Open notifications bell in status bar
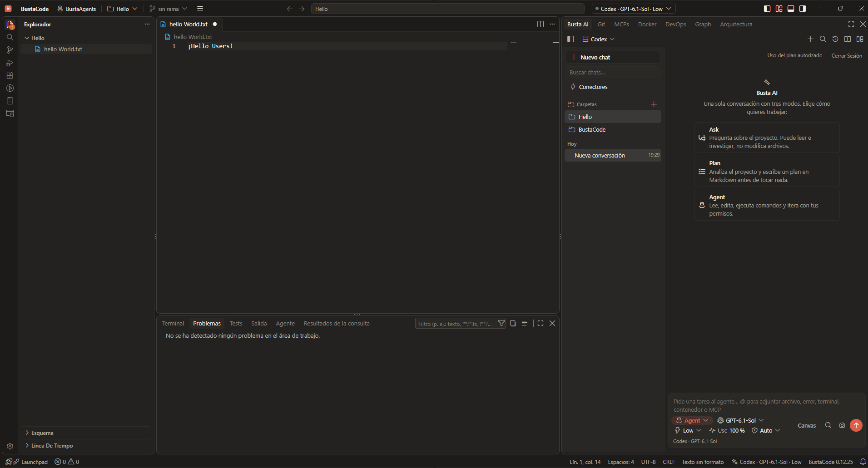This screenshot has height=468, width=868. pyautogui.click(x=863, y=462)
